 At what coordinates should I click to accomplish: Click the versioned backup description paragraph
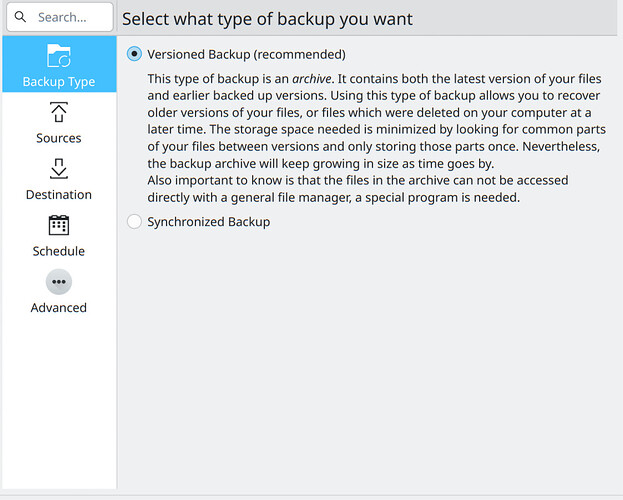[x=370, y=138]
